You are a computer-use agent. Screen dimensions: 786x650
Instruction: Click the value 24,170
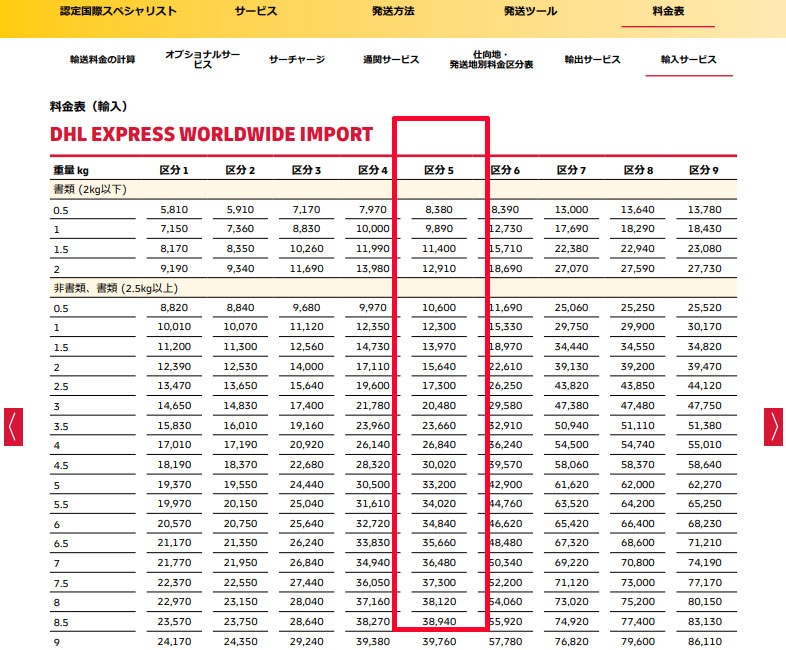point(174,642)
